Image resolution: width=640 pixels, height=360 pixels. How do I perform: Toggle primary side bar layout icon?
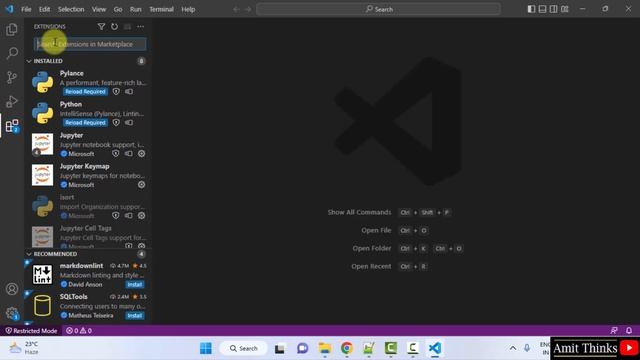(x=531, y=9)
